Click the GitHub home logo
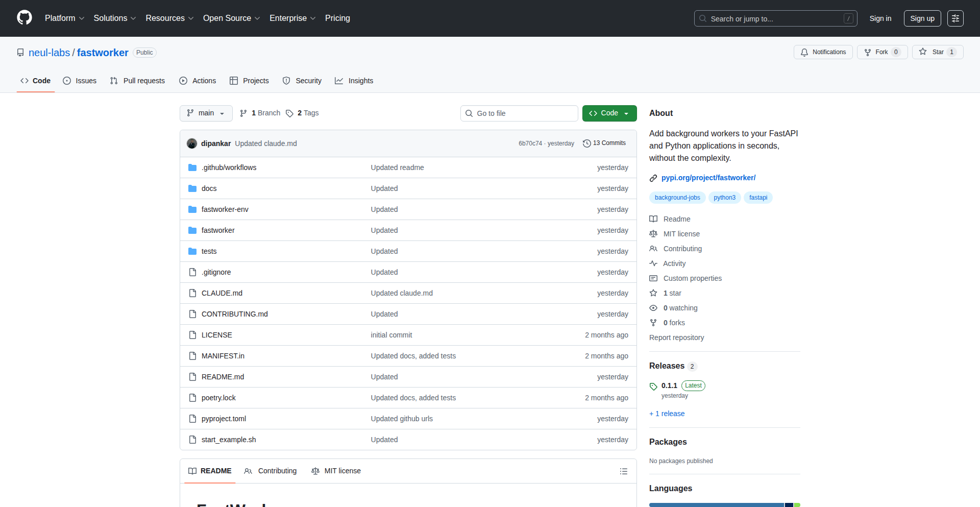The height and width of the screenshot is (507, 980). (23, 18)
